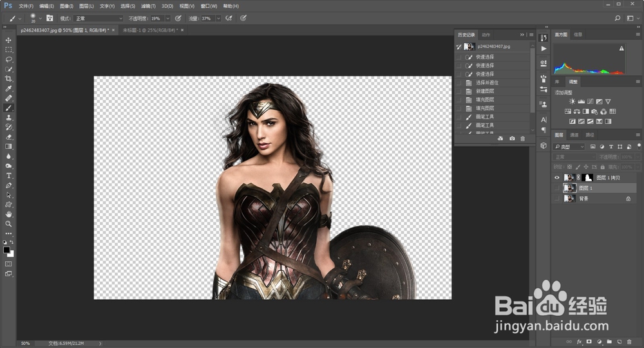Screen dimensions: 644x348
Task: Select the Blur tool
Action: coord(8,156)
